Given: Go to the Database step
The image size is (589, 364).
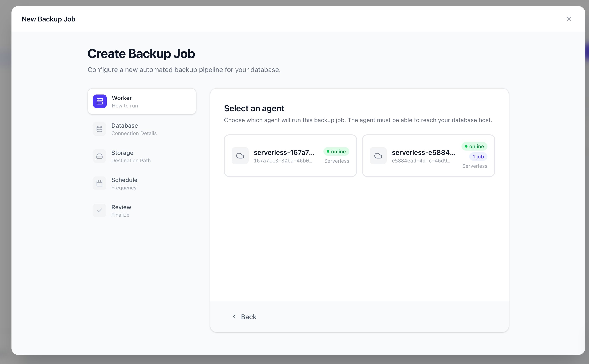Looking at the screenshot, I should pos(142,129).
